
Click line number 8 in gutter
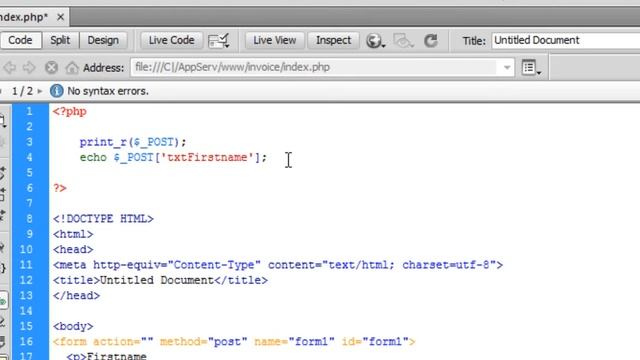[29, 219]
